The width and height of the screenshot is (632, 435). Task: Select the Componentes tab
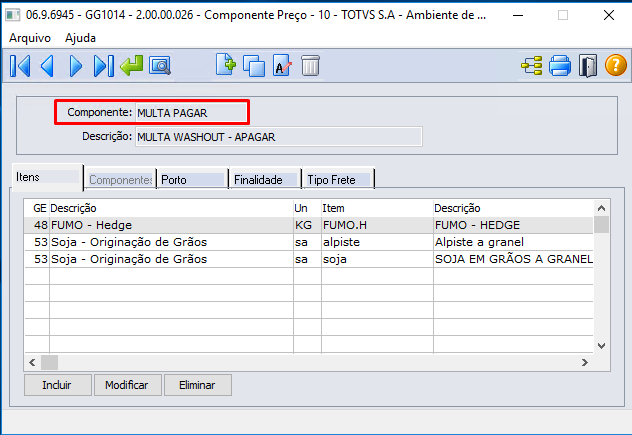tap(120, 179)
